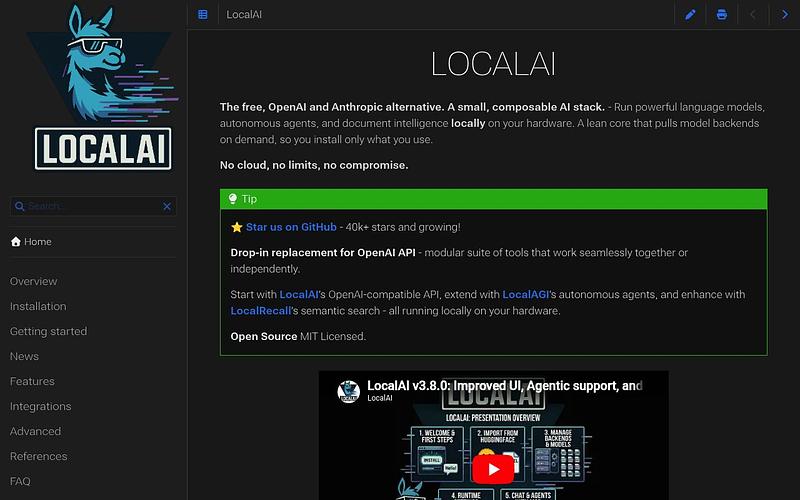This screenshot has width=800, height=500.
Task: Click the video title text
Action: coord(505,386)
